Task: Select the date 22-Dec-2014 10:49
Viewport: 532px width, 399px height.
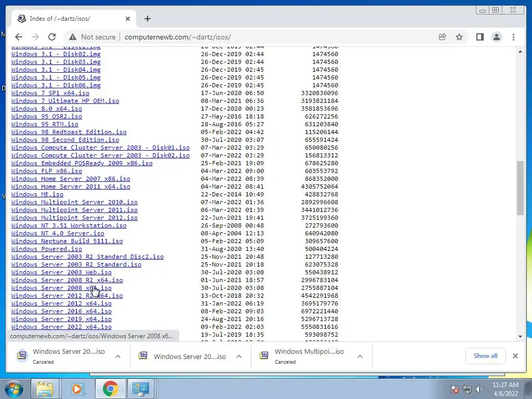Action: (x=232, y=194)
